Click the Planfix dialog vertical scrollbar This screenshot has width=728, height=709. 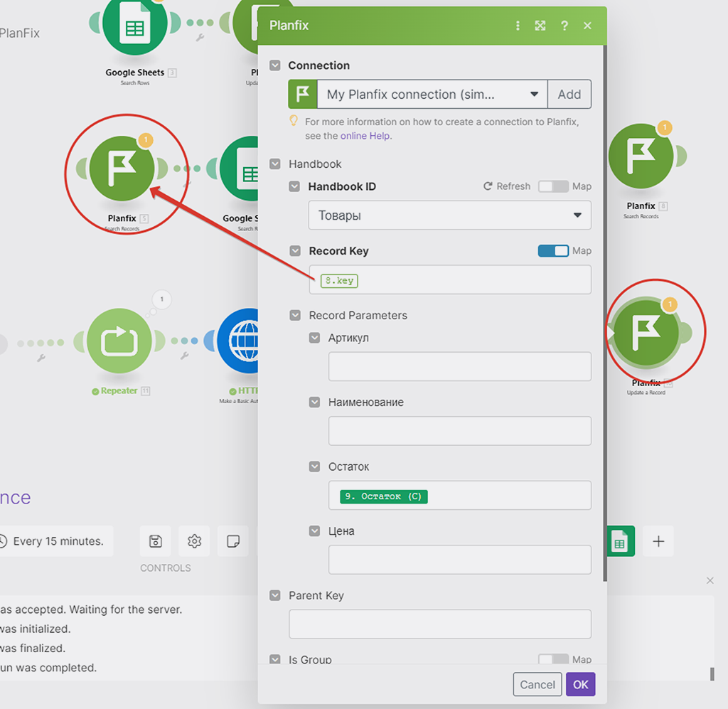tap(604, 313)
